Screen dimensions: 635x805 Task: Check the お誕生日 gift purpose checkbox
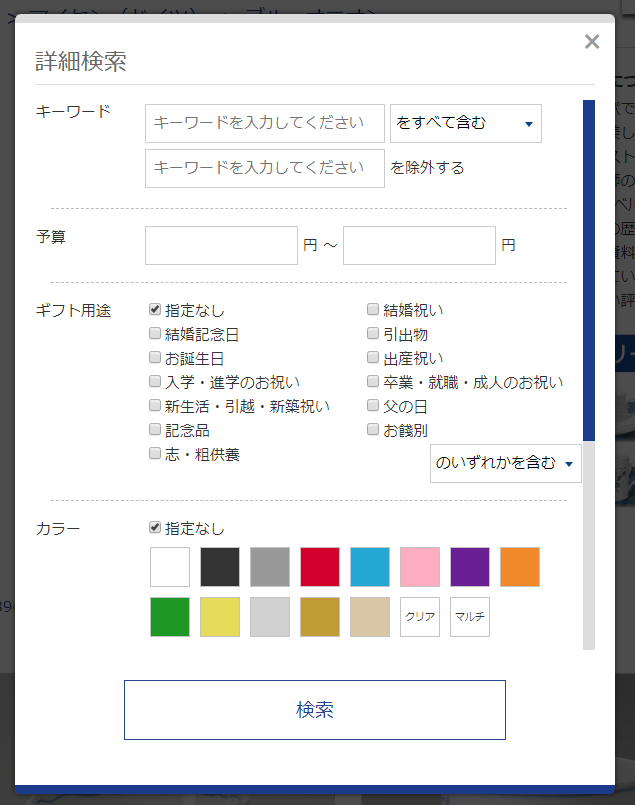pos(155,358)
